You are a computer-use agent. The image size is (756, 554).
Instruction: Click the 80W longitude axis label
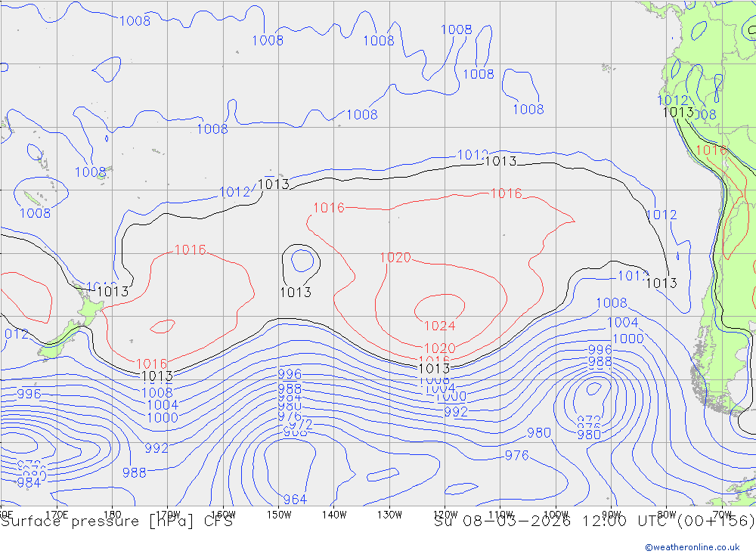667,515
